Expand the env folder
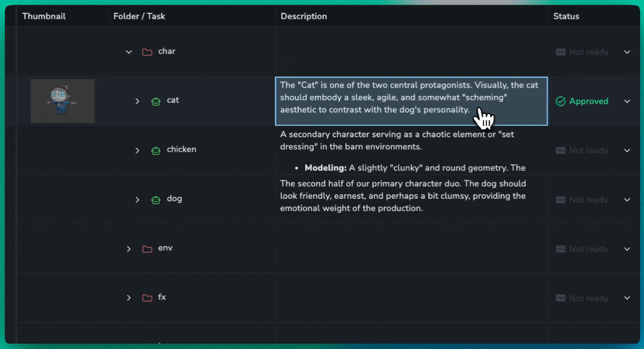This screenshot has height=349, width=644. point(129,249)
